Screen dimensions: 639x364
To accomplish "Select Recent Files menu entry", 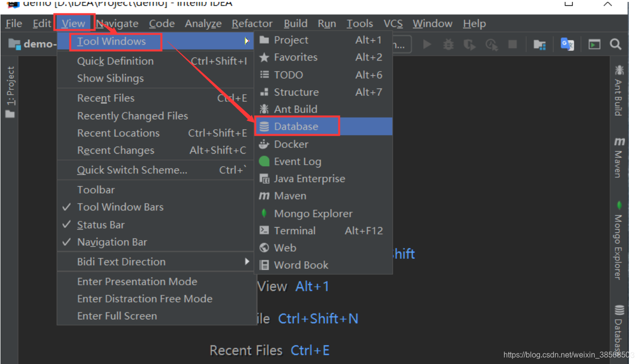I will [156, 98].
